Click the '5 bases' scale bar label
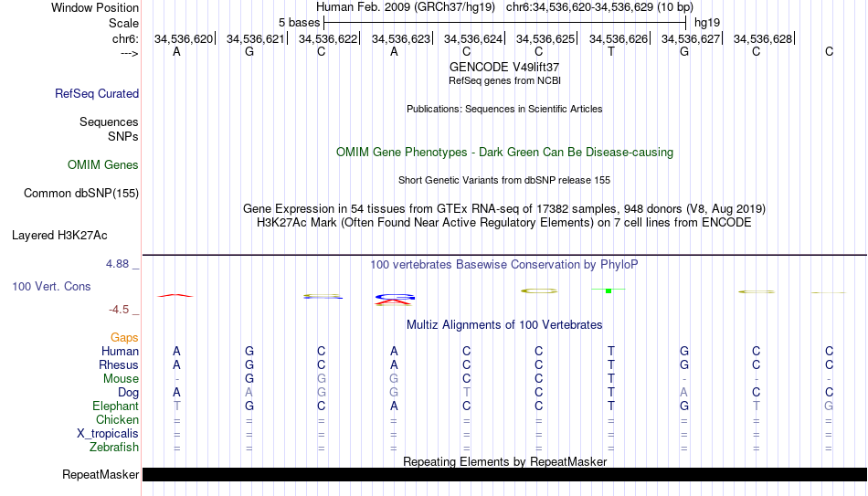The height and width of the screenshot is (496, 868). point(299,23)
